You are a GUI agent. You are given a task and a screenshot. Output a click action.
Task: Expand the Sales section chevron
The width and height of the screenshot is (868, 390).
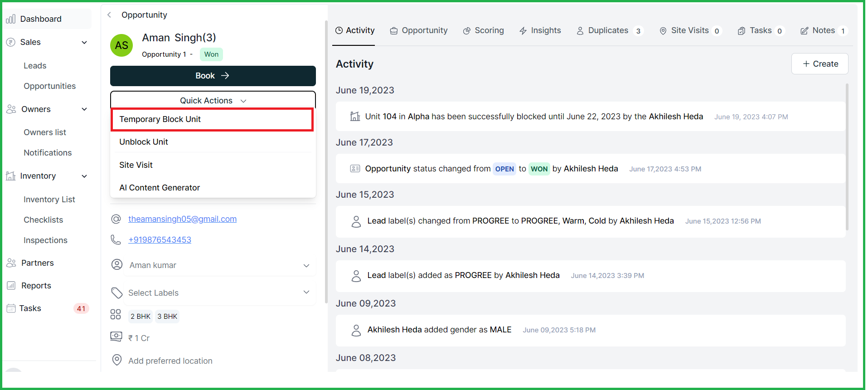(x=84, y=43)
